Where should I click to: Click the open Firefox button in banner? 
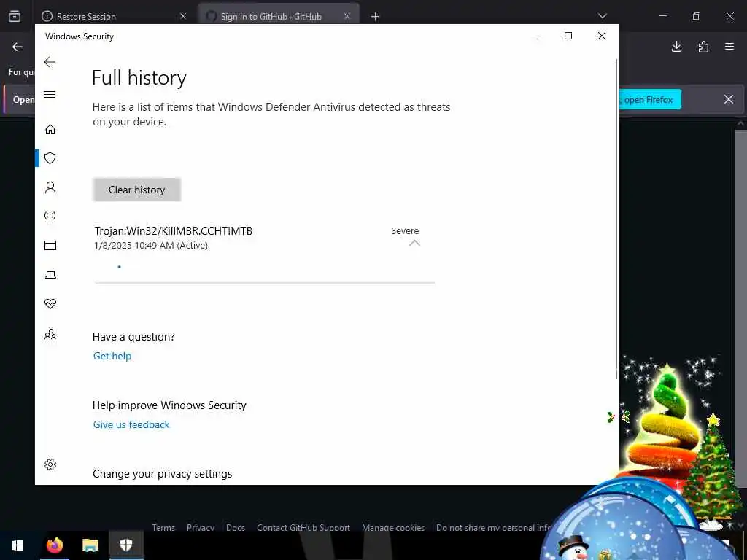point(649,99)
